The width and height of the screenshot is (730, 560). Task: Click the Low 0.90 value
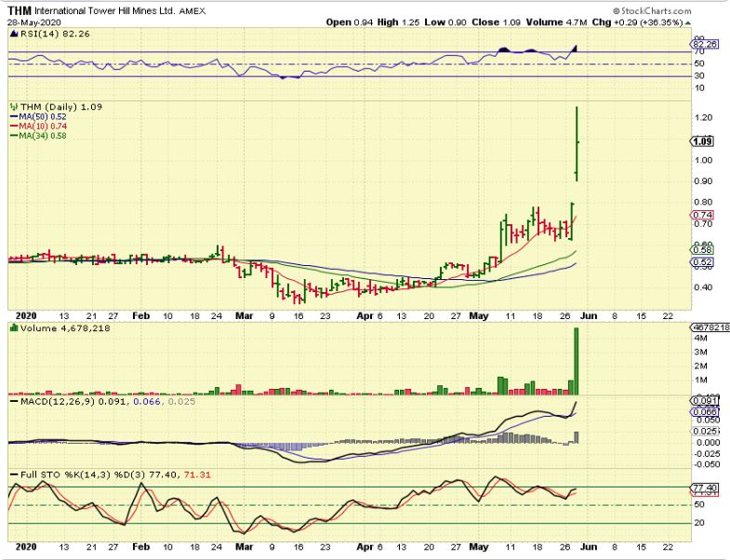coord(445,22)
